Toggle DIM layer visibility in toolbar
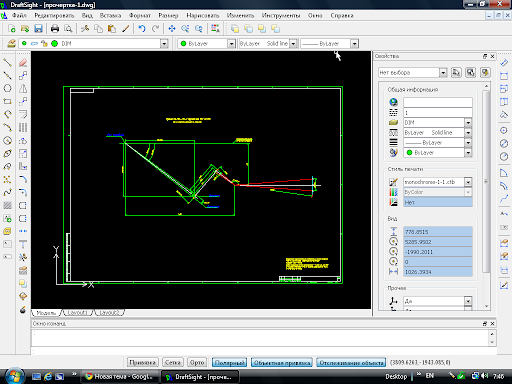The height and width of the screenshot is (384, 512). 24,43
